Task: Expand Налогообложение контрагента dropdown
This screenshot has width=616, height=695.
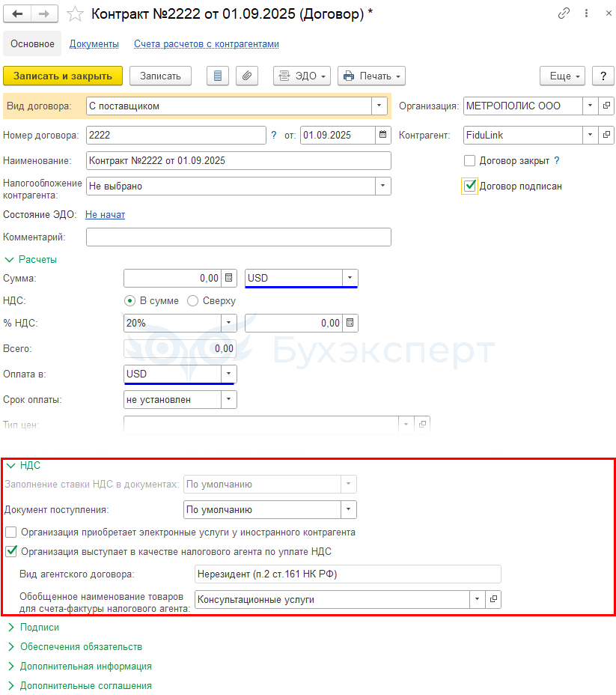Action: [x=382, y=186]
